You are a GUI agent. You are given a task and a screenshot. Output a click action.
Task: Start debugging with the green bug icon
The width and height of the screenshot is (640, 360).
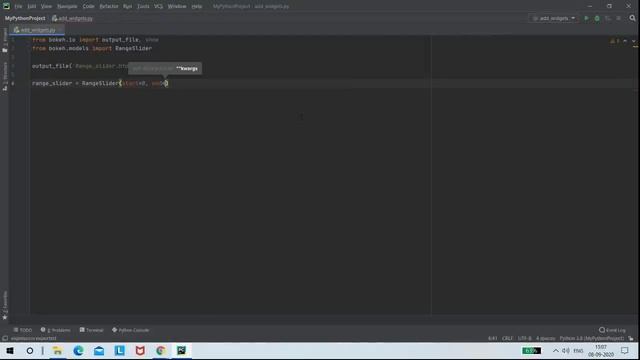coord(597,18)
